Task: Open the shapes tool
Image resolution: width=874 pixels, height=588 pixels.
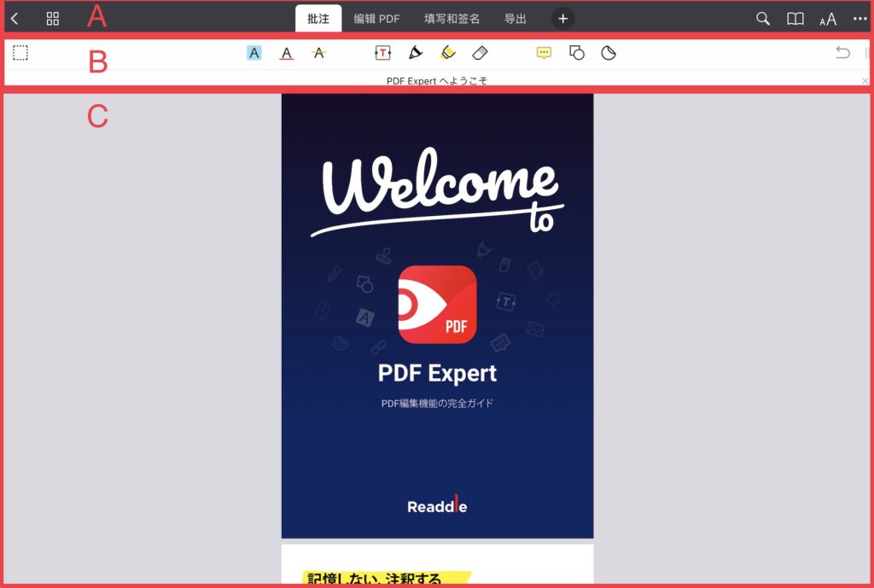Action: pos(576,53)
